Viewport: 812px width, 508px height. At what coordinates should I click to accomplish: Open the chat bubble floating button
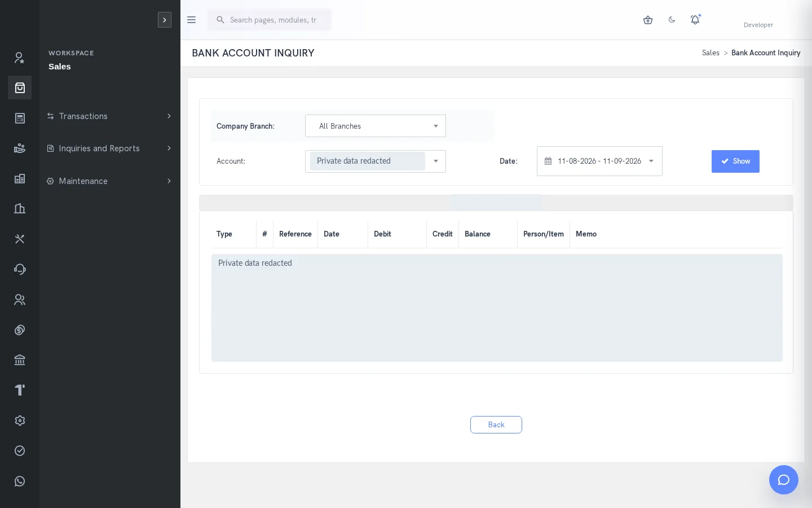tap(784, 480)
